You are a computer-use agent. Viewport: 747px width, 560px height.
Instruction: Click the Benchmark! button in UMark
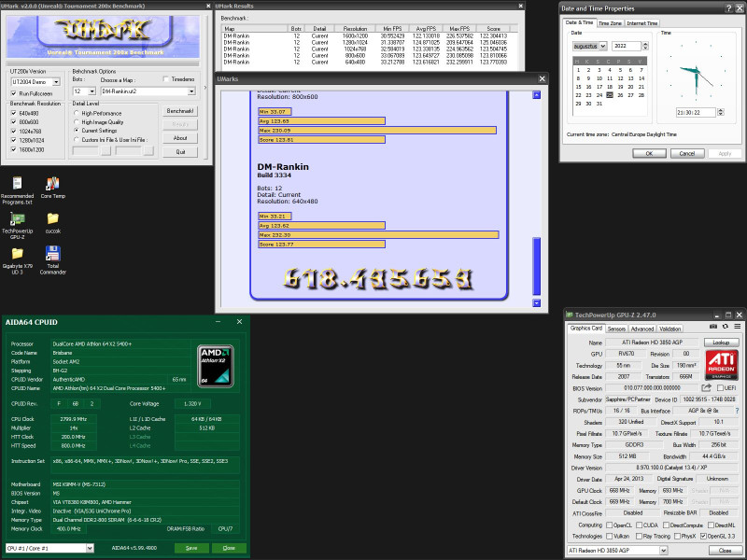(180, 111)
